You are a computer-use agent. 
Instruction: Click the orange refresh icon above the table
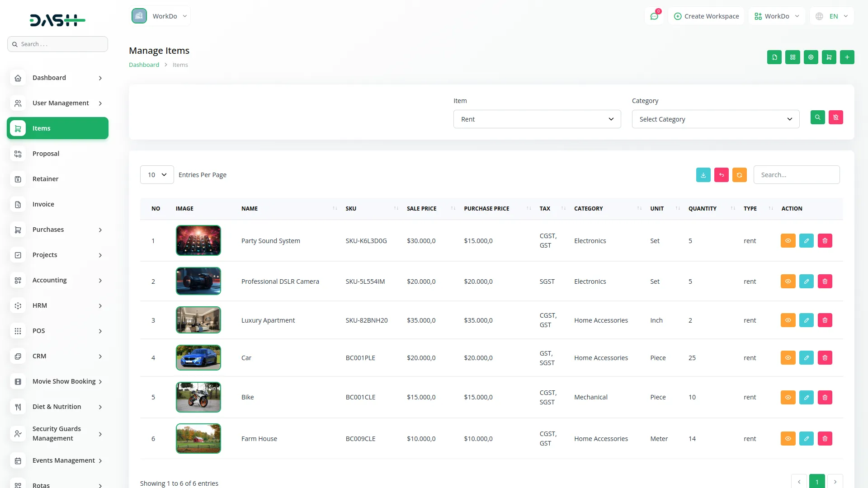tap(739, 175)
